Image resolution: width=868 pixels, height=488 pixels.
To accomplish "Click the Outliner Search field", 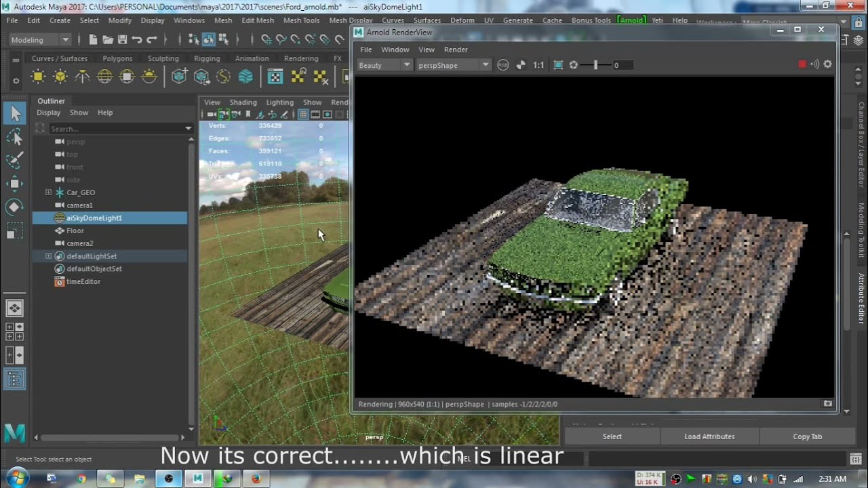I will (116, 129).
